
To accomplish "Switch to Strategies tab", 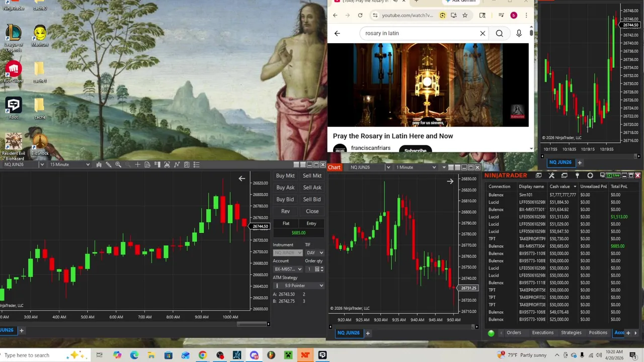I will click(571, 333).
